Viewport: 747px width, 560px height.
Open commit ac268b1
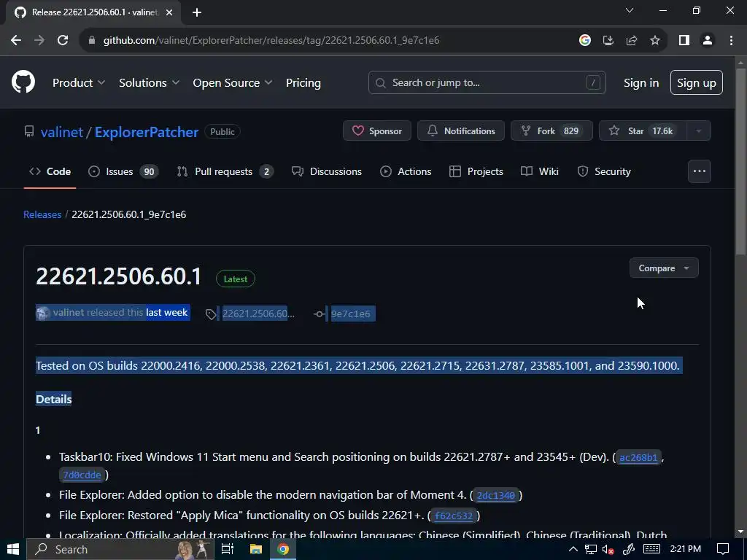[x=638, y=458]
